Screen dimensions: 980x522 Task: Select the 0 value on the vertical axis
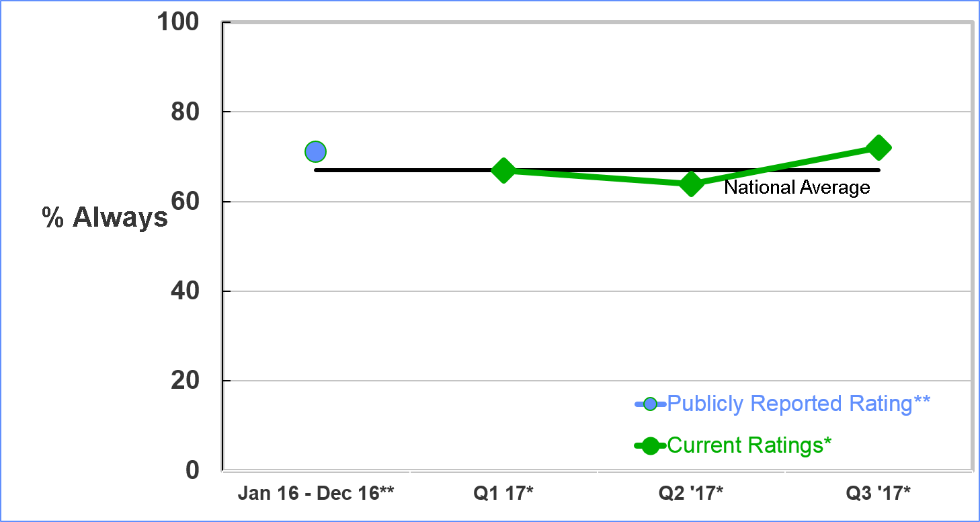click(193, 470)
